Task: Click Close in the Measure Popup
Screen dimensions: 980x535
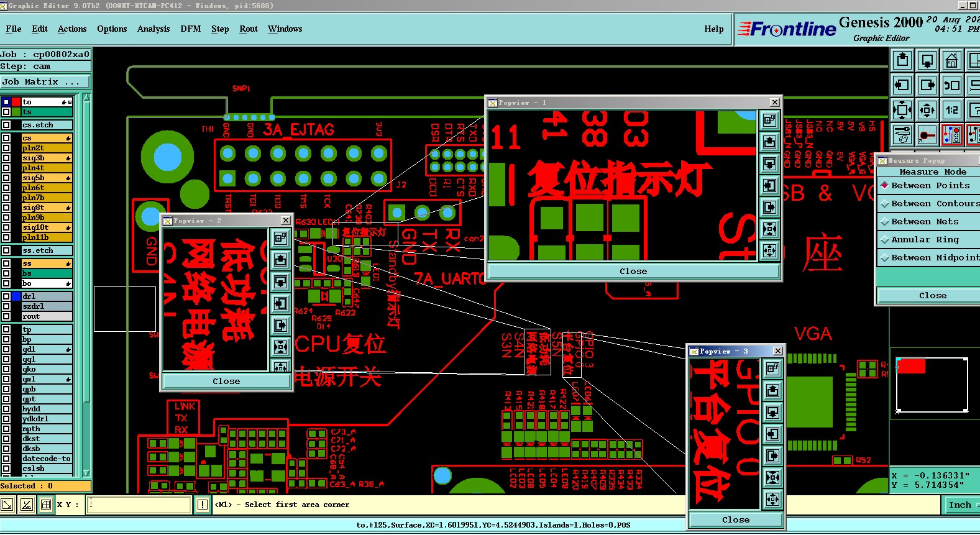Action: 930,295
